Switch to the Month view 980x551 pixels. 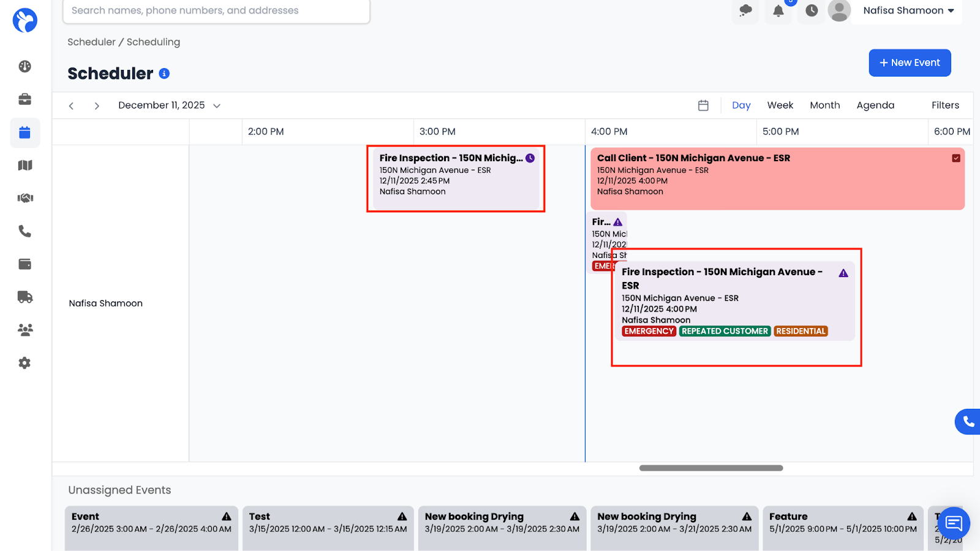[824, 105]
